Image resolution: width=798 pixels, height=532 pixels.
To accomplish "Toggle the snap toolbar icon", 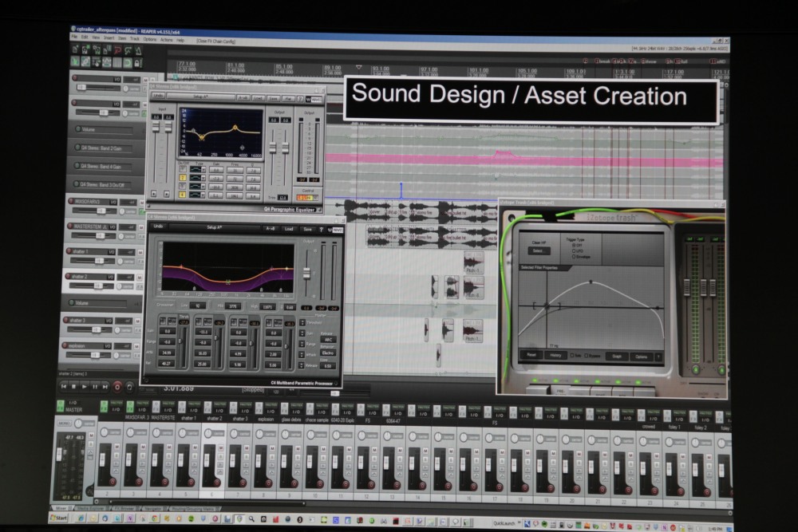I will pyautogui.click(x=127, y=62).
